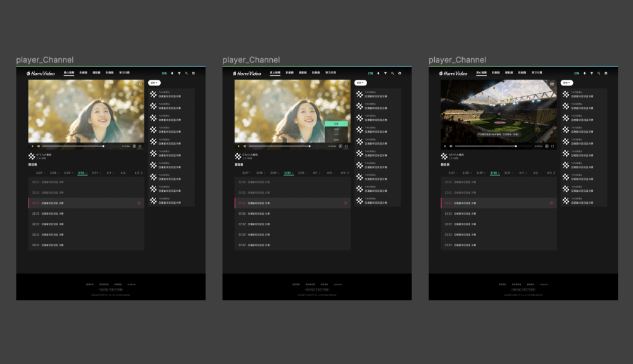Select the 4/1 date tab in the right artboard
633x364 pixels.
pyautogui.click(x=522, y=173)
